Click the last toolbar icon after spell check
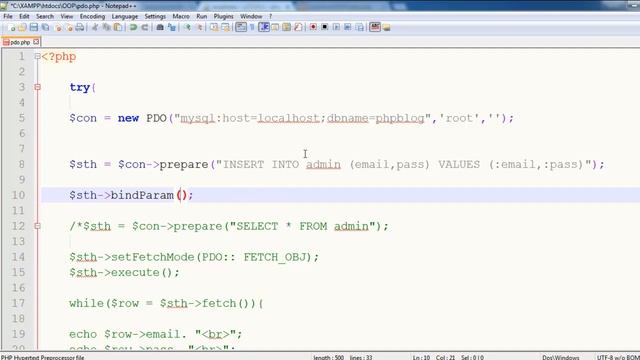The image size is (640, 360). click(x=386, y=27)
